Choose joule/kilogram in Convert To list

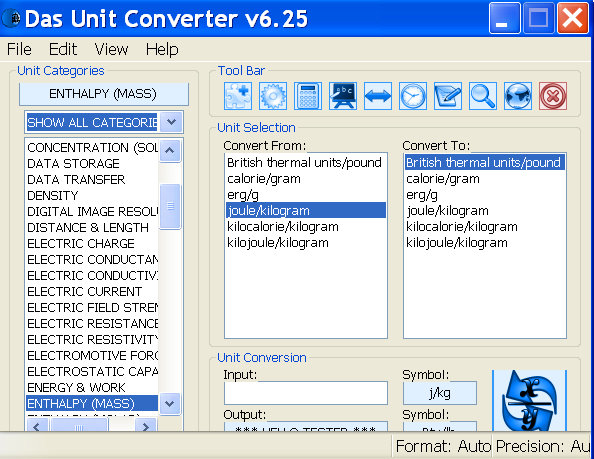485,211
